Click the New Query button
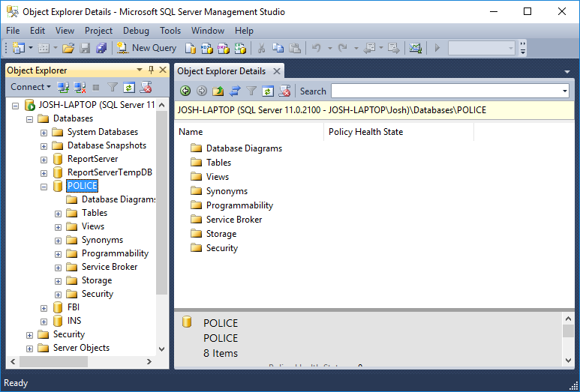 point(147,48)
